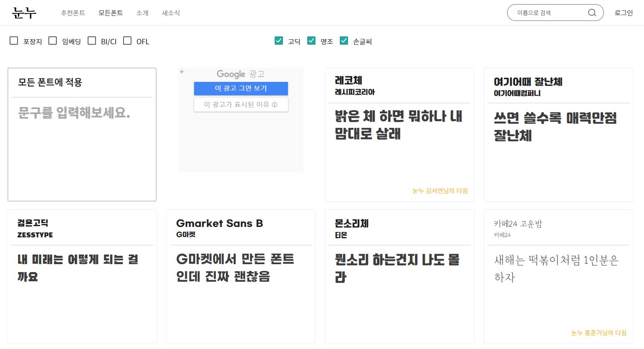Click the 이 광고가 표시된 이유 button

tap(241, 104)
